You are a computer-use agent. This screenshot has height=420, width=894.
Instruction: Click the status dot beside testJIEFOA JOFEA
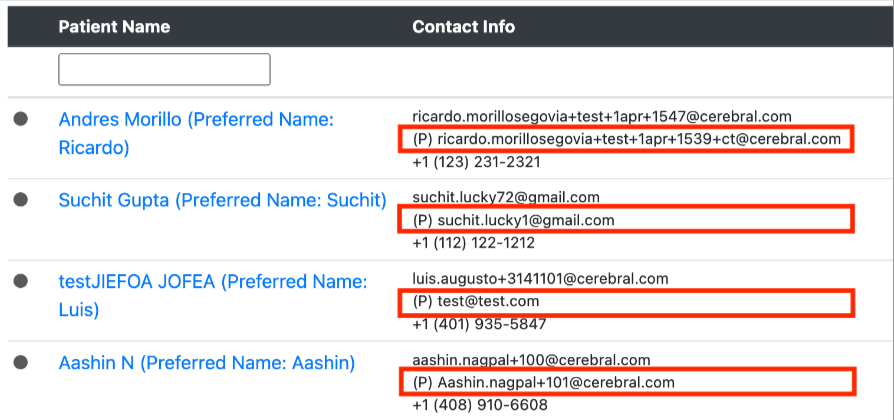[21, 281]
